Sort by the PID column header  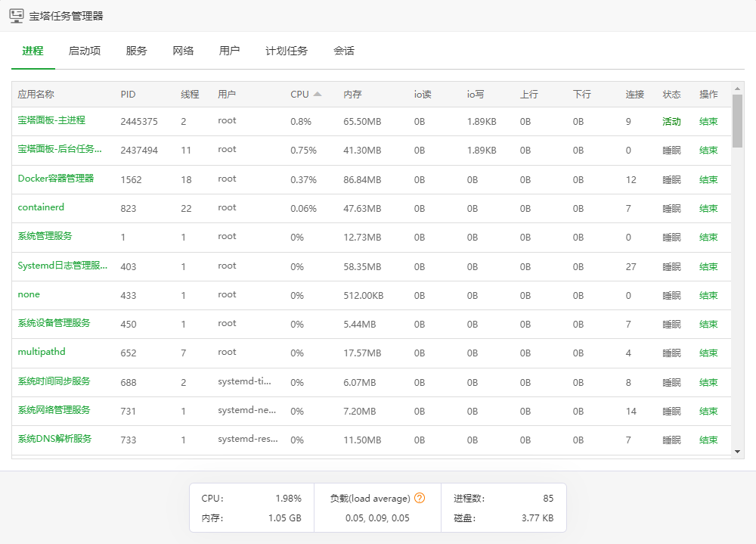128,94
